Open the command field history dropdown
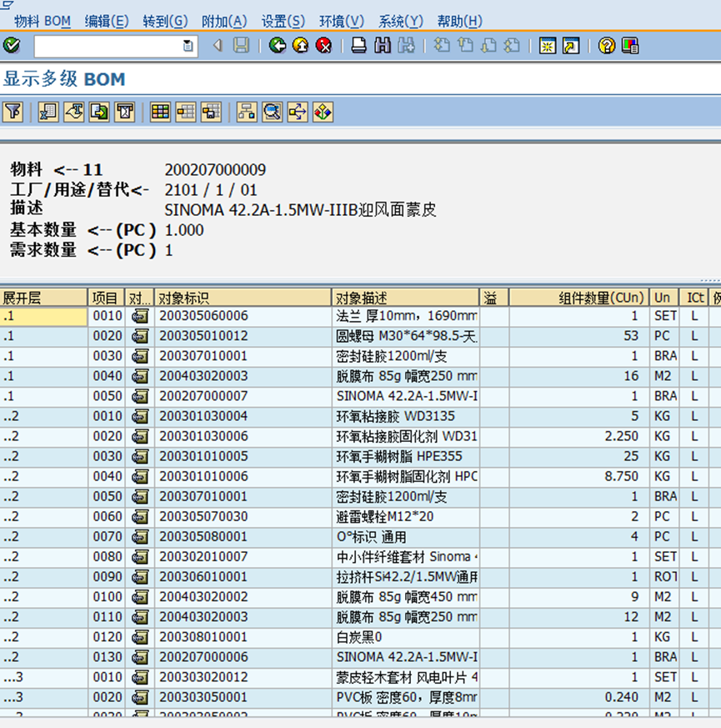Image resolution: width=721 pixels, height=728 pixels. [188, 46]
